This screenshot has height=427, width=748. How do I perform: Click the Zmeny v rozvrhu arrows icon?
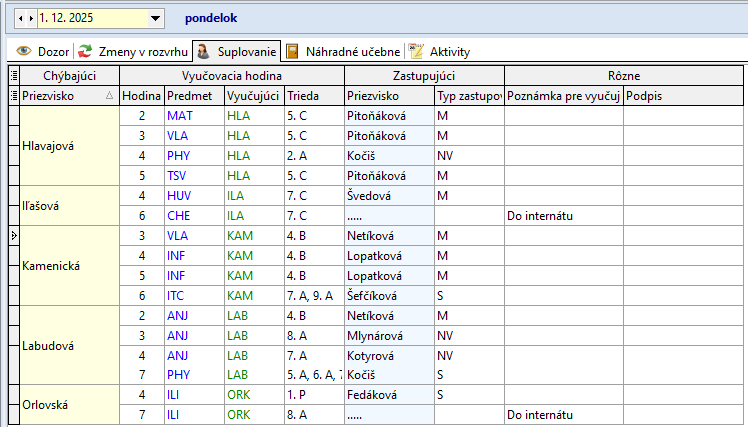(x=86, y=51)
